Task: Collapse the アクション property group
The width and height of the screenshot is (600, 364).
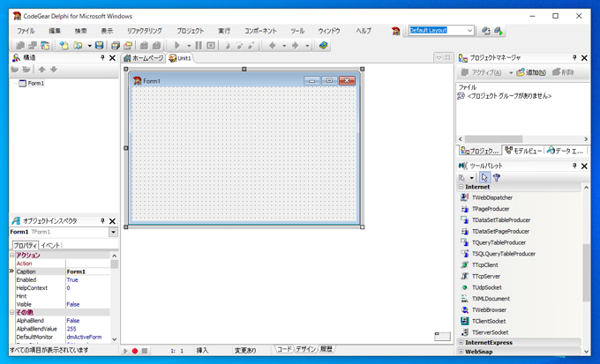Action: 11,255
